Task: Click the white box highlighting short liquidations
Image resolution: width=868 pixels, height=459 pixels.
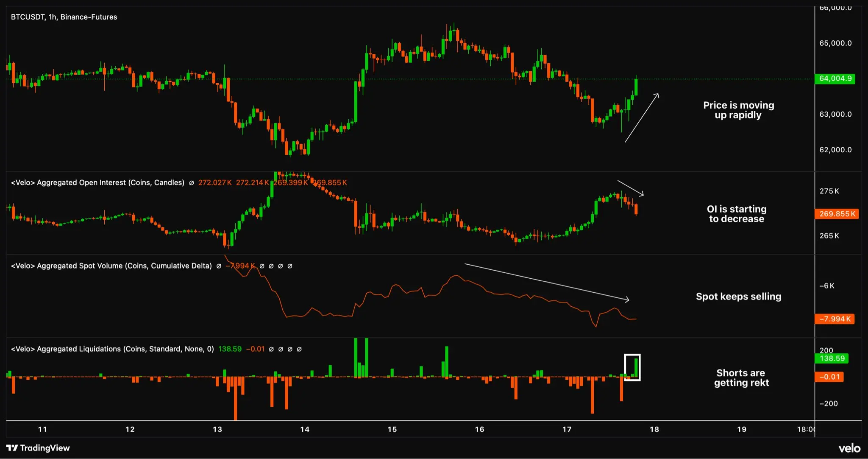Action: (x=632, y=367)
